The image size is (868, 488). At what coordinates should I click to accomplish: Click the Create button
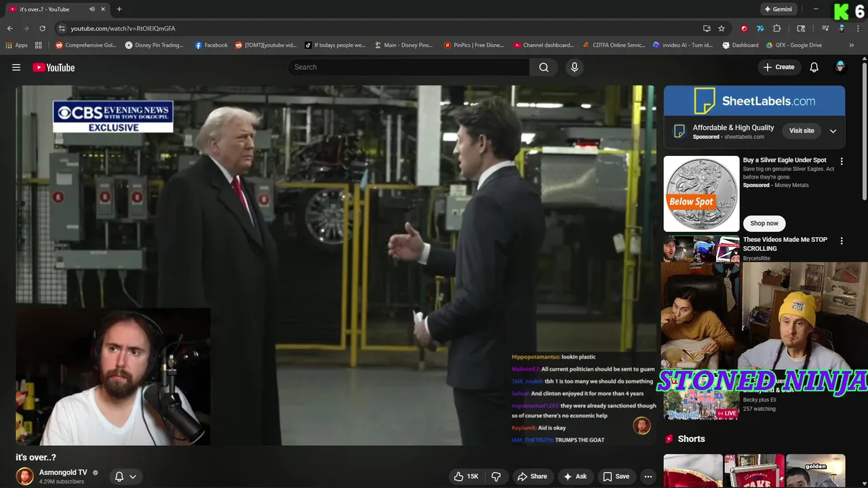click(x=778, y=67)
